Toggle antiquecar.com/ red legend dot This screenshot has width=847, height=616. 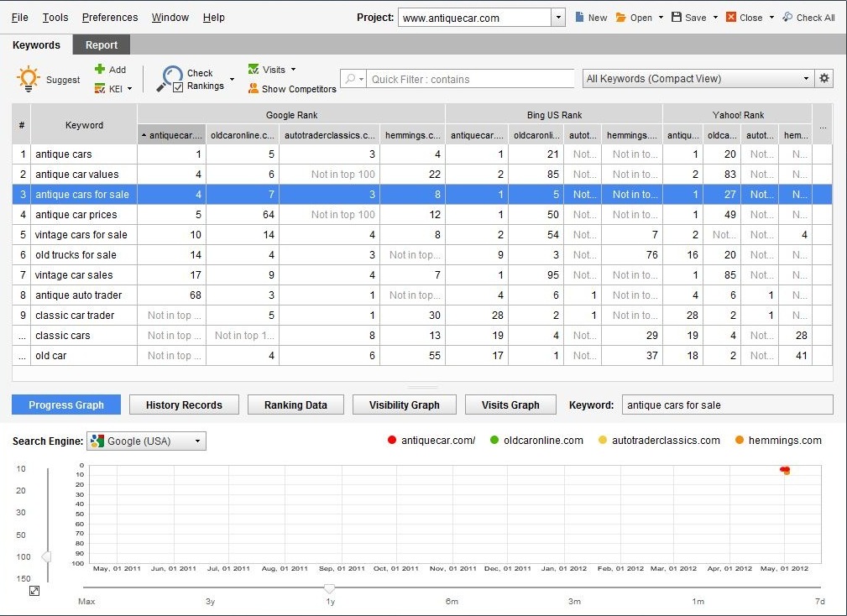392,440
